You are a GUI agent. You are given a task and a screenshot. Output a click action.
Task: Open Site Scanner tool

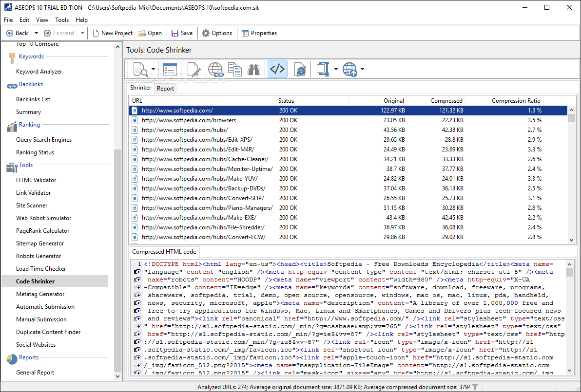(32, 205)
